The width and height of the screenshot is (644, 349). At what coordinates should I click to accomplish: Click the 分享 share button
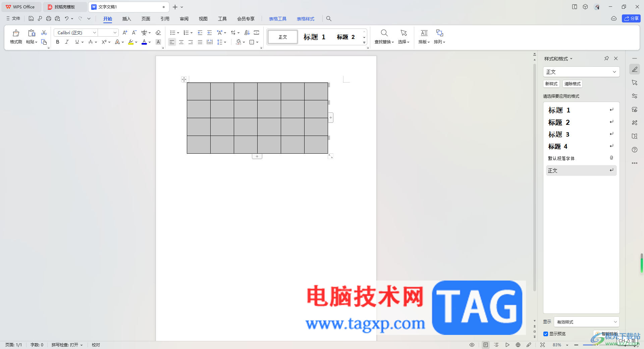(631, 18)
